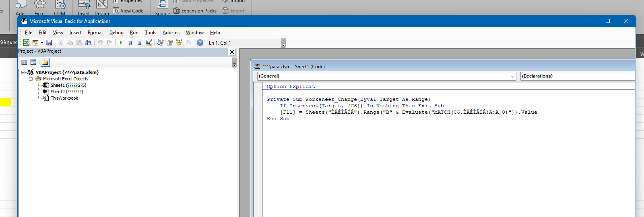
Task: Open Project Explorer toolbar icon
Action: (161, 43)
